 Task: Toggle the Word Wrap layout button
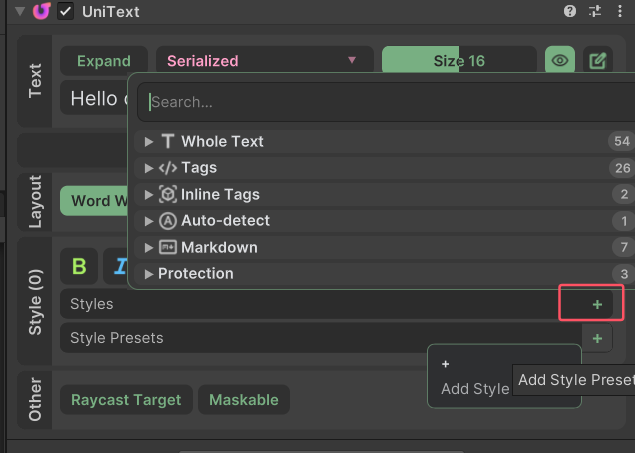tap(94, 201)
